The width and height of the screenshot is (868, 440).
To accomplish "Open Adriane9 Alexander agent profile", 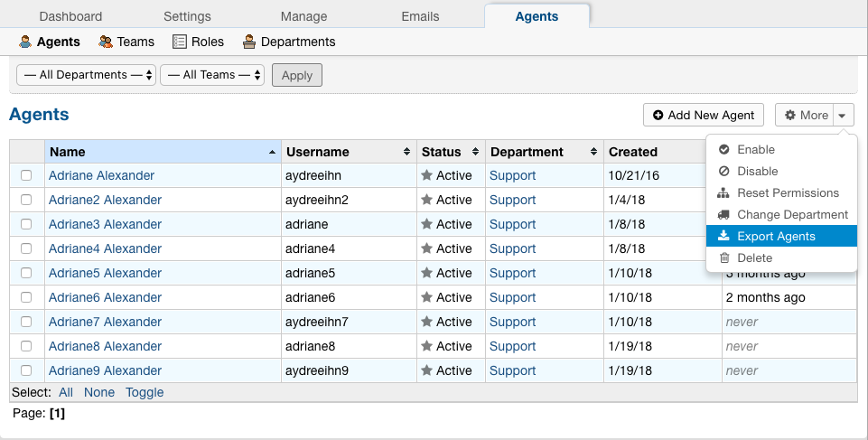I will click(105, 370).
